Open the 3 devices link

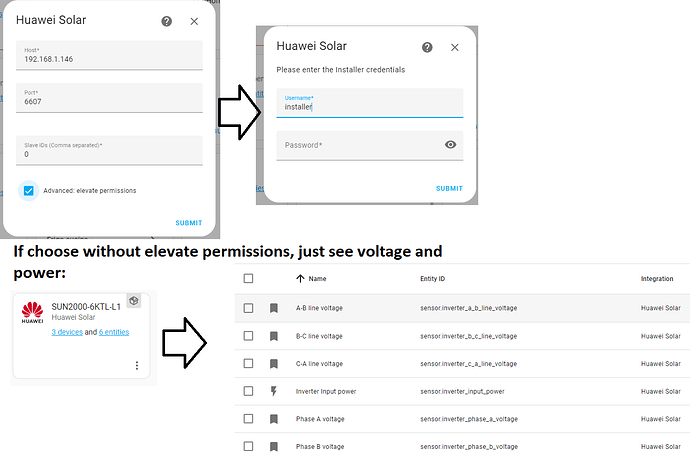click(67, 332)
